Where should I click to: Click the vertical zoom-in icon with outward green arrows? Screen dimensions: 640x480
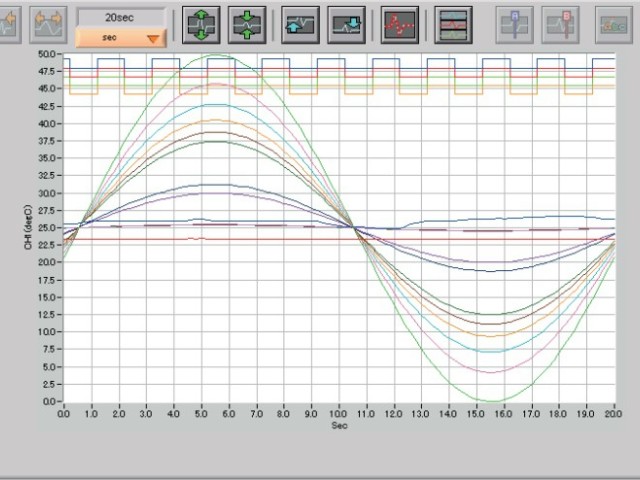[199, 24]
